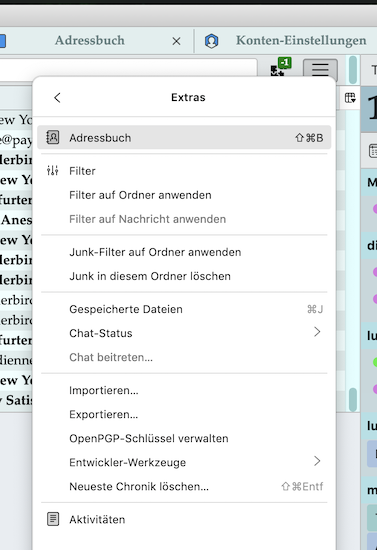Click the Aktivitäten document icon
Image resolution: width=377 pixels, height=550 pixels.
pyautogui.click(x=53, y=519)
